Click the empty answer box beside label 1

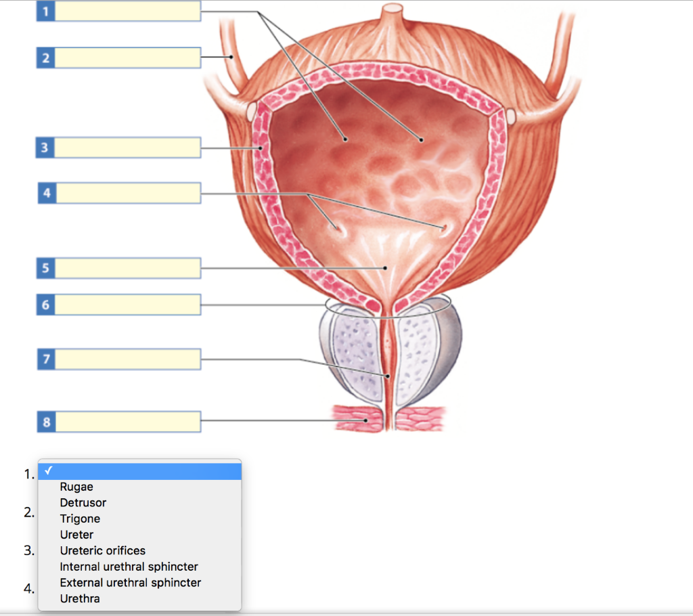(x=129, y=10)
